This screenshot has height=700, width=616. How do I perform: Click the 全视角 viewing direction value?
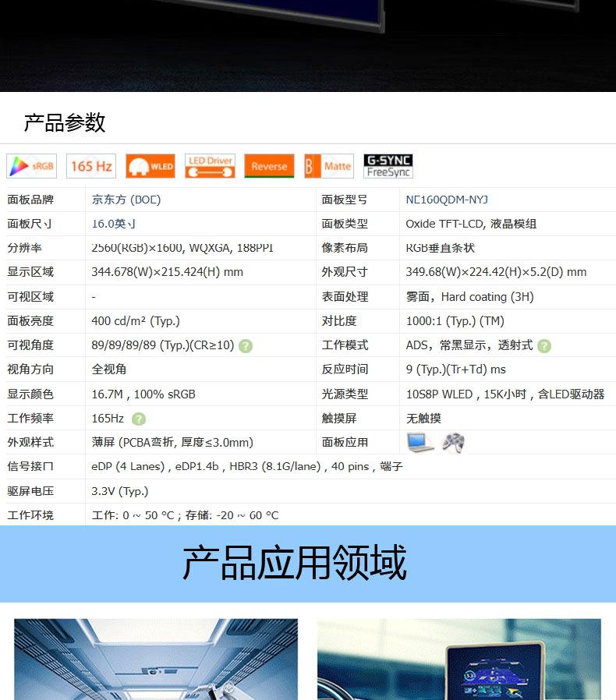click(x=109, y=369)
